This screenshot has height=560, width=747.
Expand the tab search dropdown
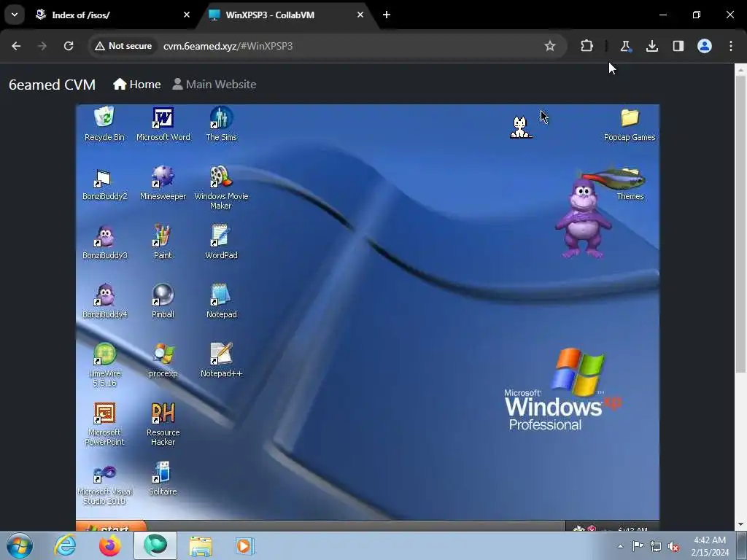[15, 15]
